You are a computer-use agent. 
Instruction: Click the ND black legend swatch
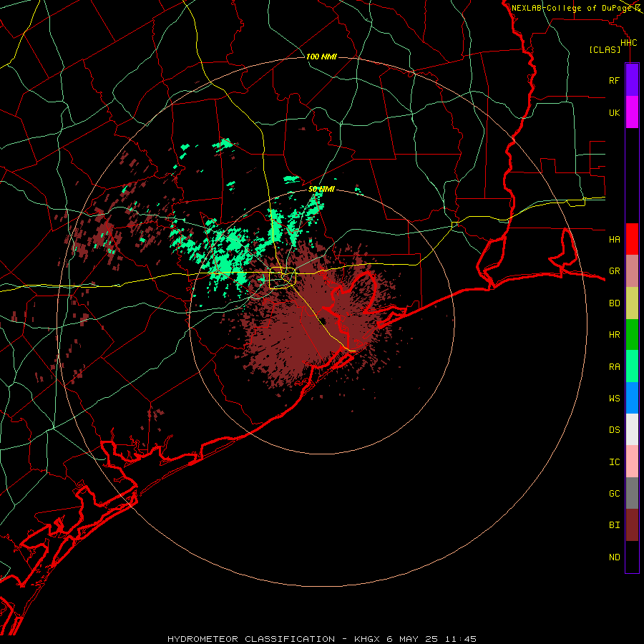pyautogui.click(x=632, y=557)
